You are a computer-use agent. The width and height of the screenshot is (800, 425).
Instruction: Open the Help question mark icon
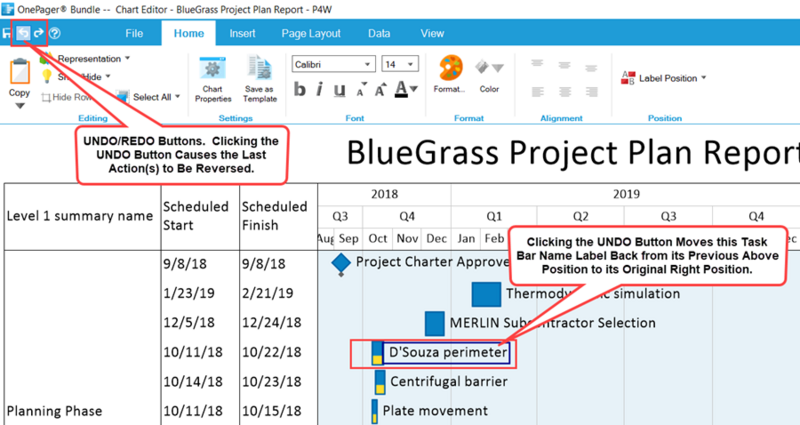[55, 33]
